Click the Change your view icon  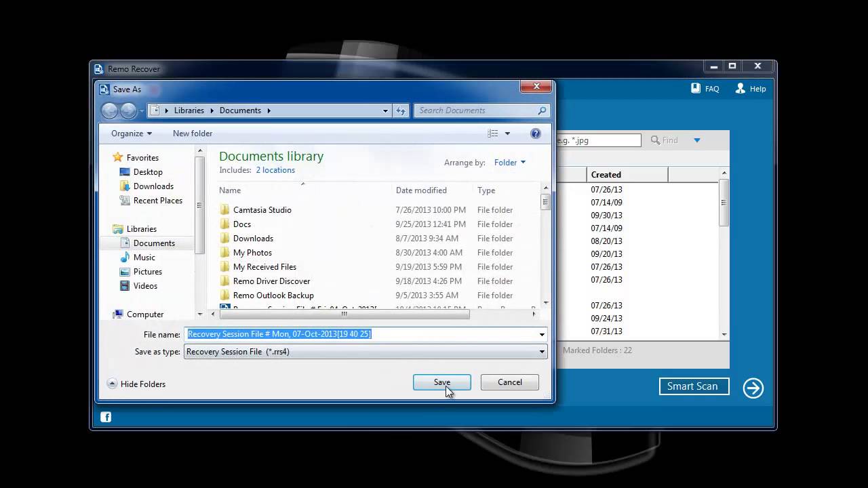pyautogui.click(x=493, y=134)
